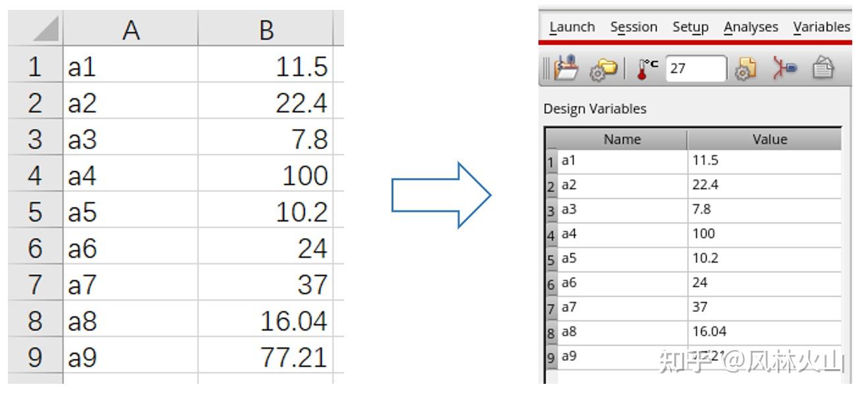
Task: Click the red transistor model icon
Action: 785,68
